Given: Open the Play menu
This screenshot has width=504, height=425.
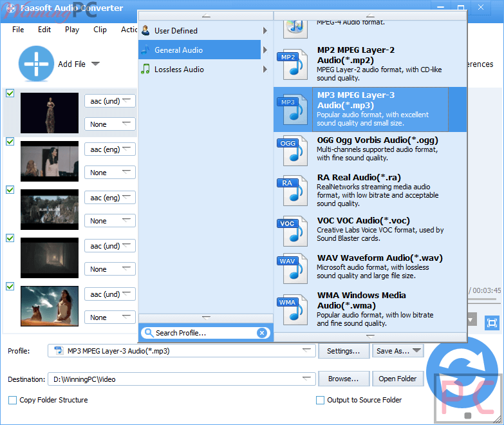Looking at the screenshot, I should (72, 30).
